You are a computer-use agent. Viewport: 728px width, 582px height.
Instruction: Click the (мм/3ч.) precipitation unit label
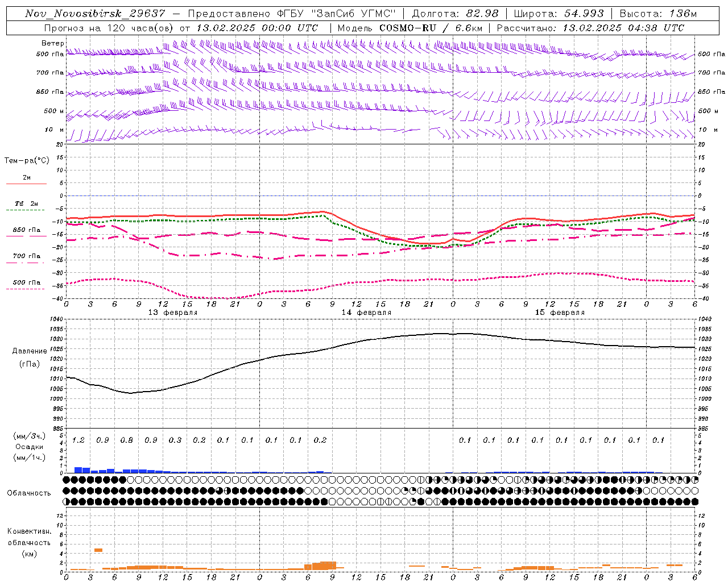[29, 436]
